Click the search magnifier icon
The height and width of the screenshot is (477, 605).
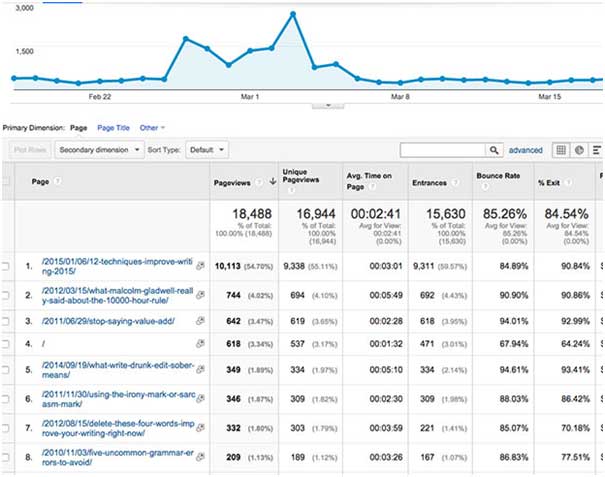[x=493, y=150]
